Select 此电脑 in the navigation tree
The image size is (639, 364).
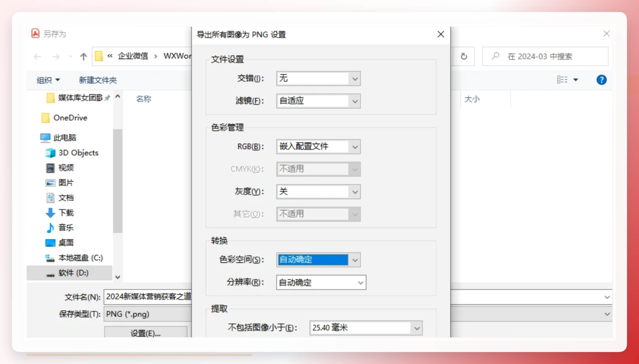58,138
